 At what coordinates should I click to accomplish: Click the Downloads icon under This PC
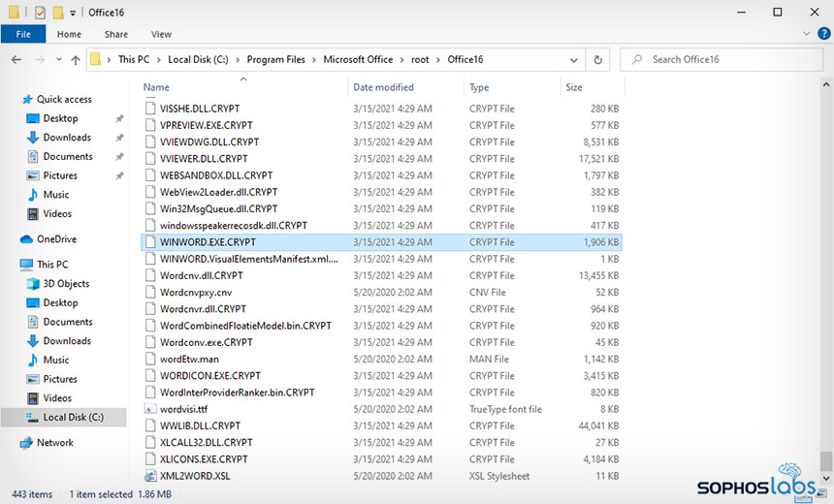(x=33, y=341)
